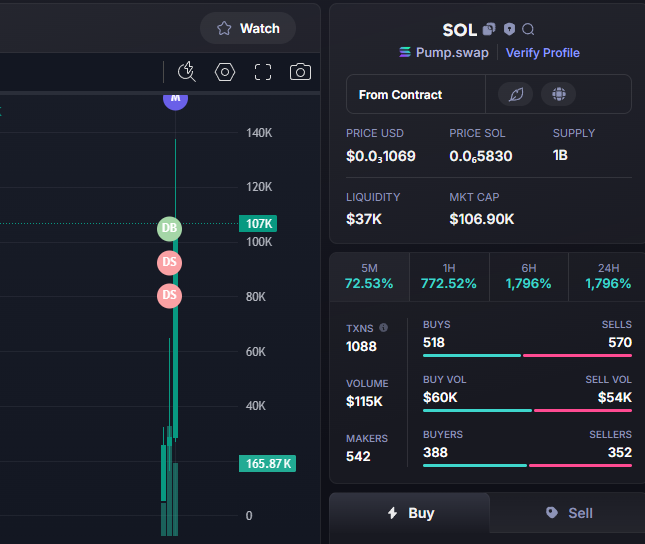Click the makers count 542

point(358,456)
